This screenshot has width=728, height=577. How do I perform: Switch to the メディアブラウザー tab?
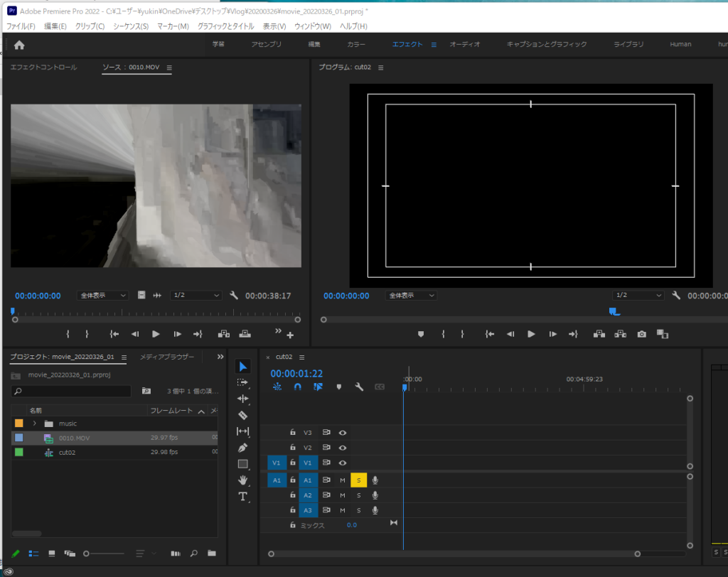pyautogui.click(x=167, y=357)
